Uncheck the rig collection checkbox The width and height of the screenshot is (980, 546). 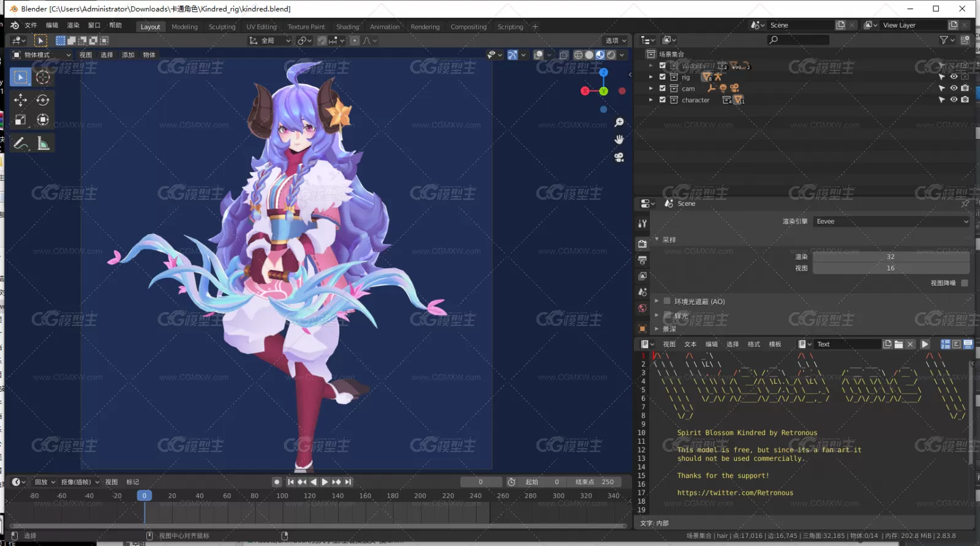(662, 77)
